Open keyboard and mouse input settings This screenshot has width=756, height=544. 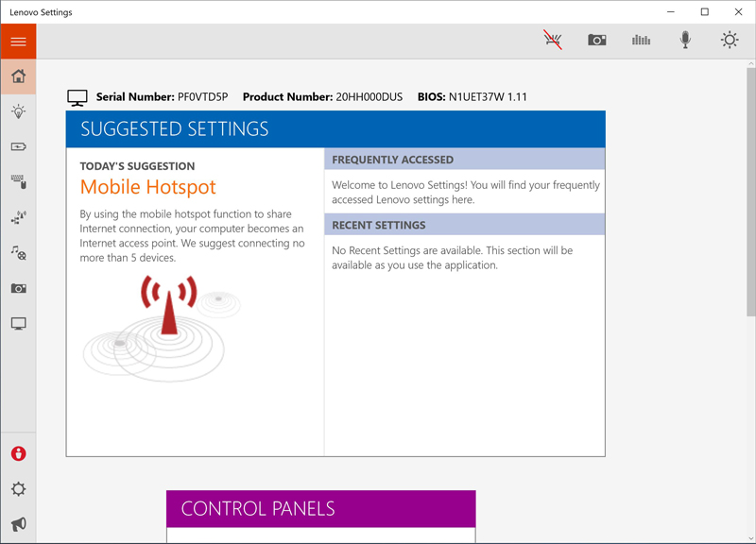point(18,181)
